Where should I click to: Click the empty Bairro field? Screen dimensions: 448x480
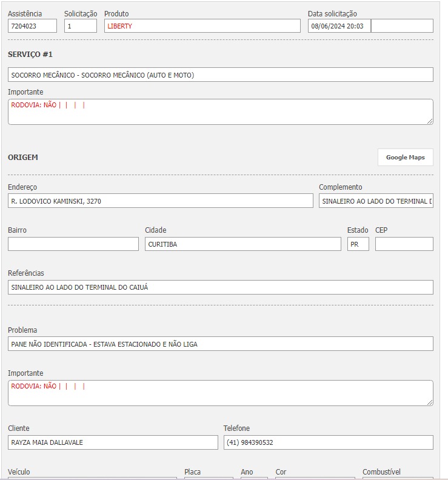(73, 244)
